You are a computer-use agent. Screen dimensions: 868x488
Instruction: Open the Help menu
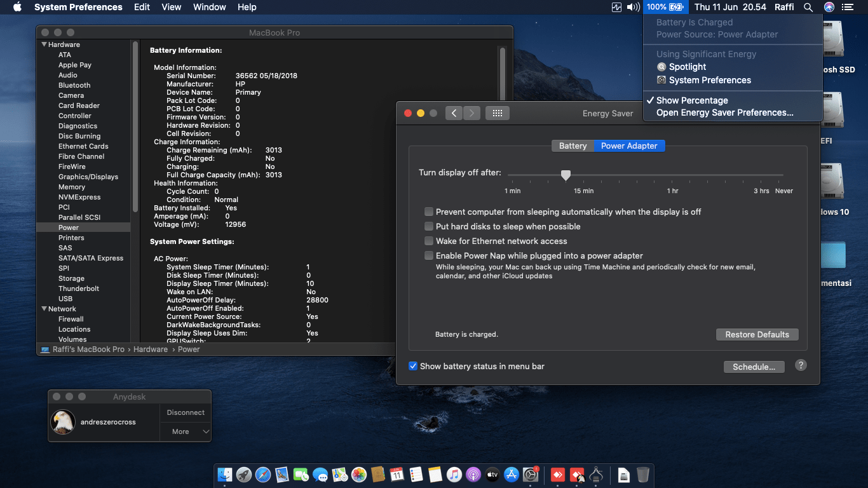pyautogui.click(x=247, y=7)
